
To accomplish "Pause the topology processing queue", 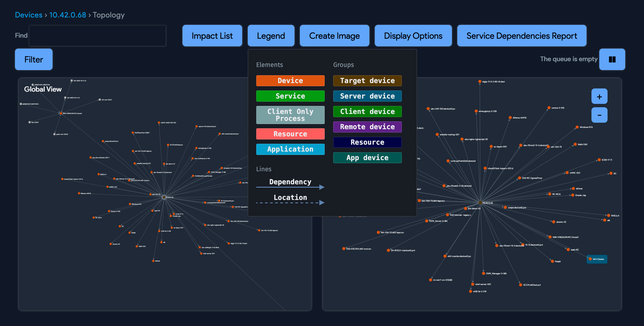I will pos(612,59).
